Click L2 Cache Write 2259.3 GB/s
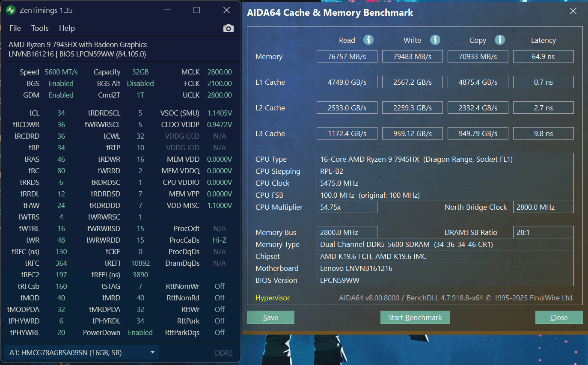 click(413, 108)
